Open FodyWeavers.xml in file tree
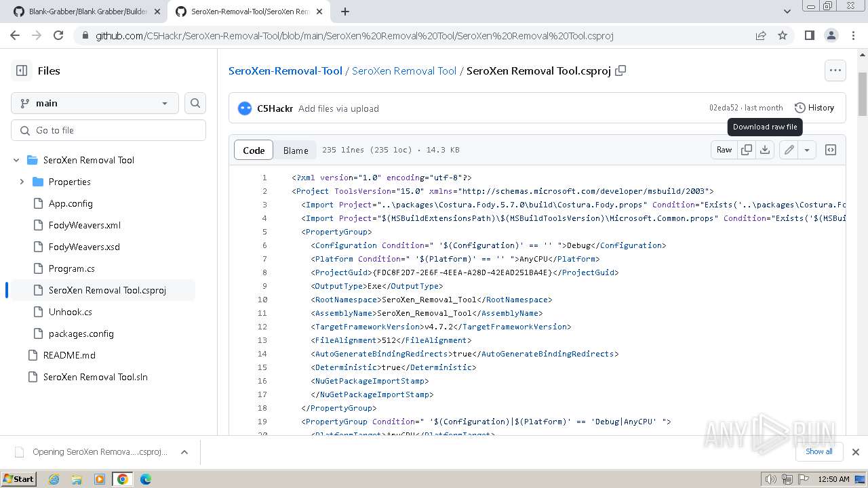868x488 pixels. click(85, 225)
